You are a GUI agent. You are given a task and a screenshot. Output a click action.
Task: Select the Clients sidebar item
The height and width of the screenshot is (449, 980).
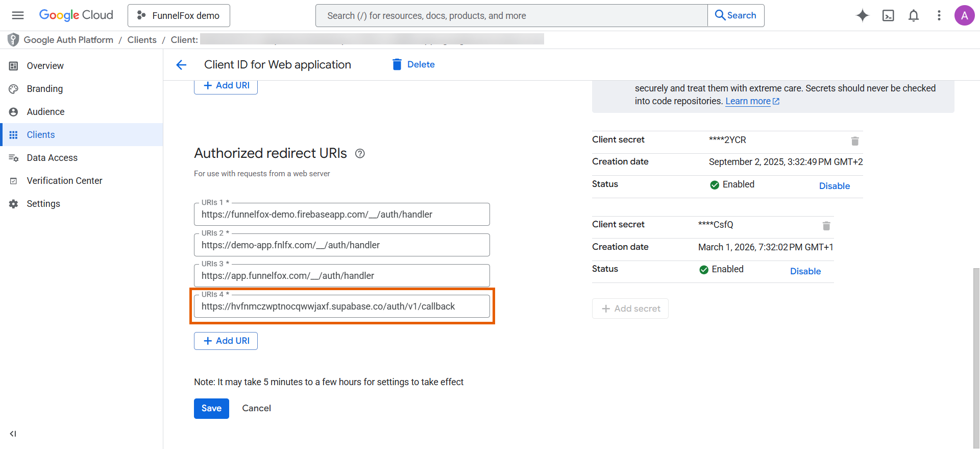[x=82, y=134]
